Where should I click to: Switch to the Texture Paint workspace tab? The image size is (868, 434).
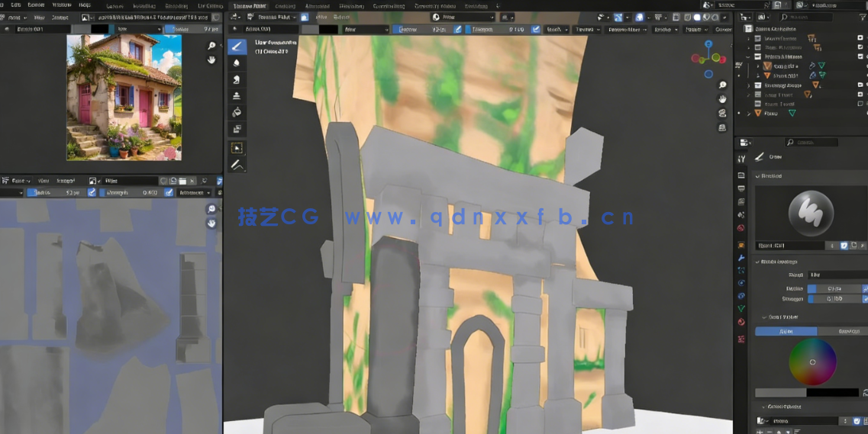[249, 5]
